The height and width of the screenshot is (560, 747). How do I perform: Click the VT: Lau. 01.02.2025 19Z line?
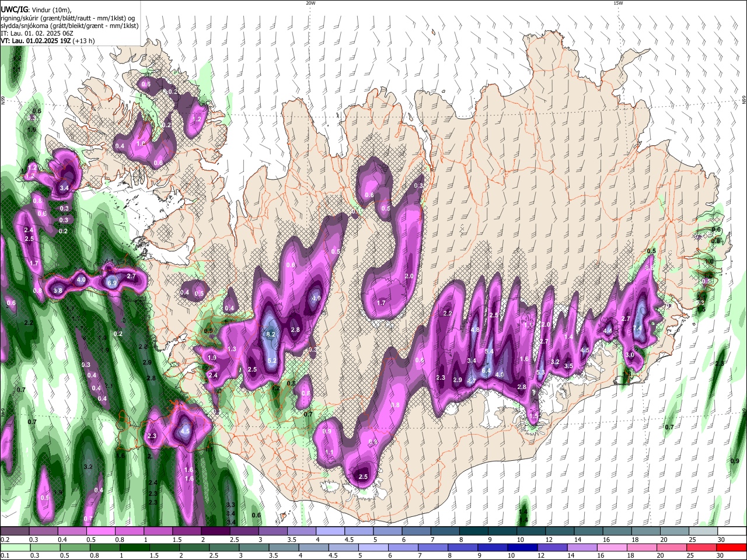pyautogui.click(x=36, y=41)
